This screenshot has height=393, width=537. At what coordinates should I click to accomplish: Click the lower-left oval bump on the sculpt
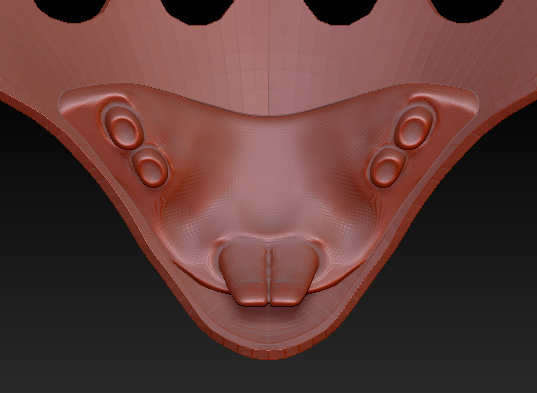tap(151, 167)
